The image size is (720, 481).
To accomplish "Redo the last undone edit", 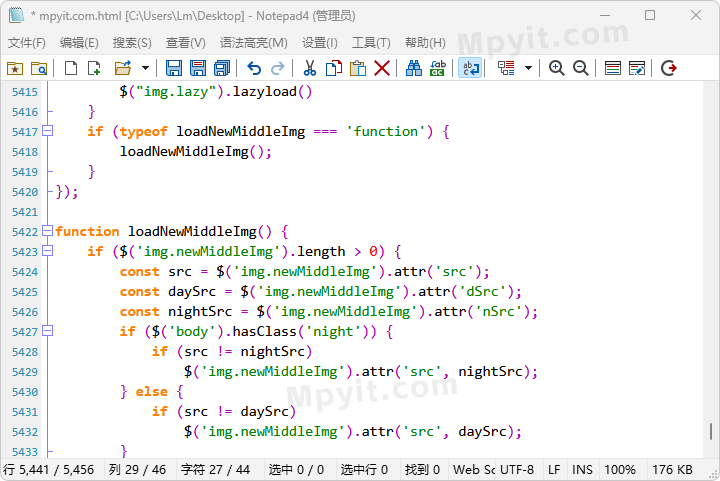I will coord(278,68).
